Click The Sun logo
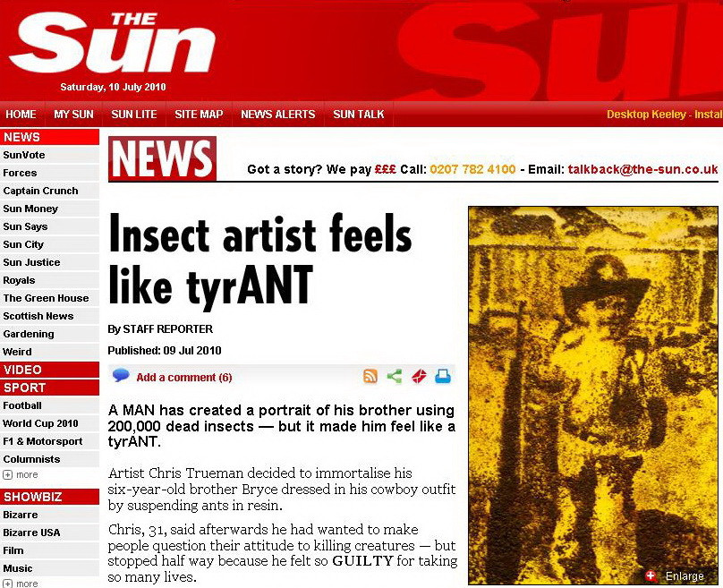Viewport: 723px width, 588px height. point(113,42)
